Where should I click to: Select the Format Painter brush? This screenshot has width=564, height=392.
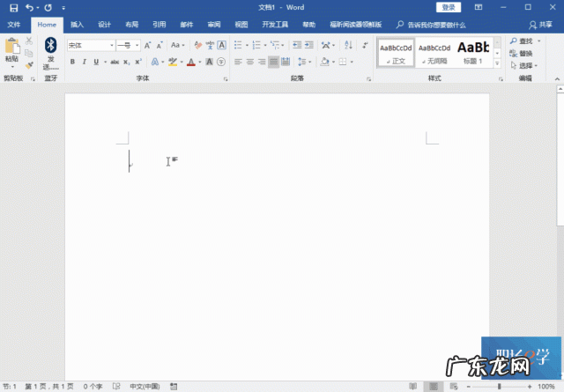coord(29,65)
